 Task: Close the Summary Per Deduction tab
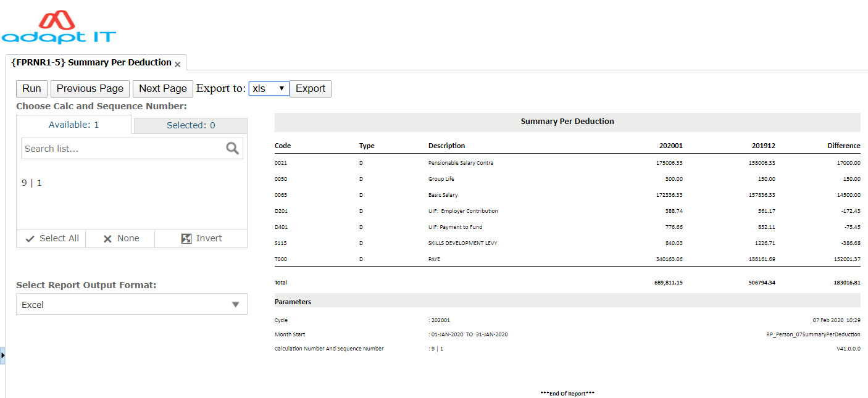coord(178,64)
